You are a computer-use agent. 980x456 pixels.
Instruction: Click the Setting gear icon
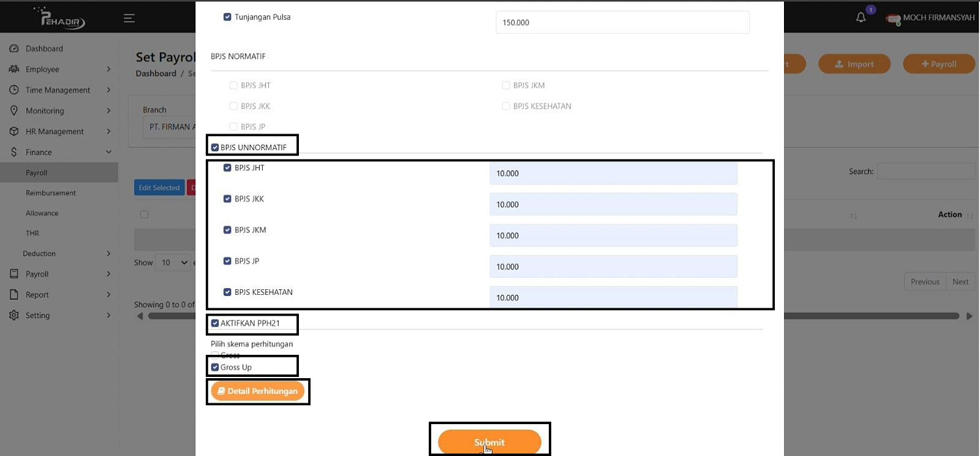point(14,315)
